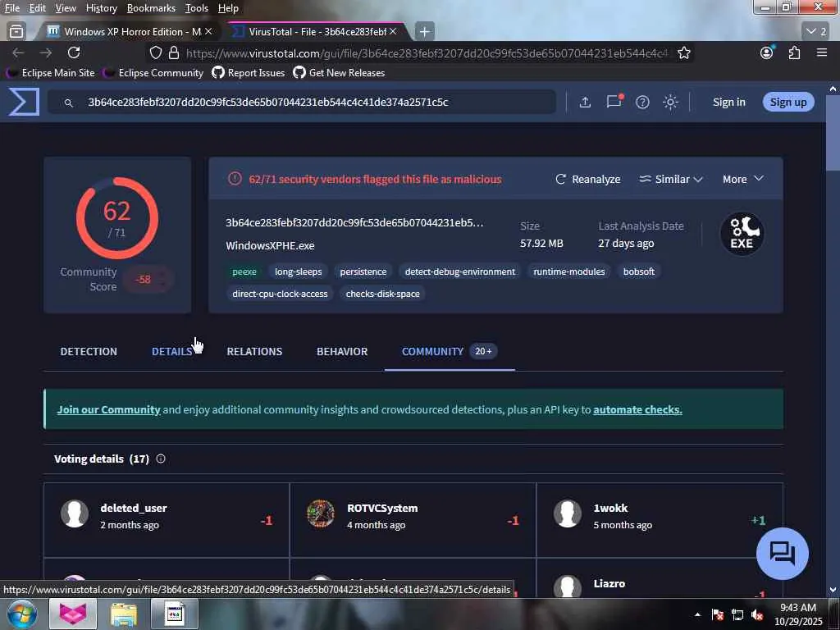Click the Liazro username
840x630 pixels.
pyautogui.click(x=609, y=583)
